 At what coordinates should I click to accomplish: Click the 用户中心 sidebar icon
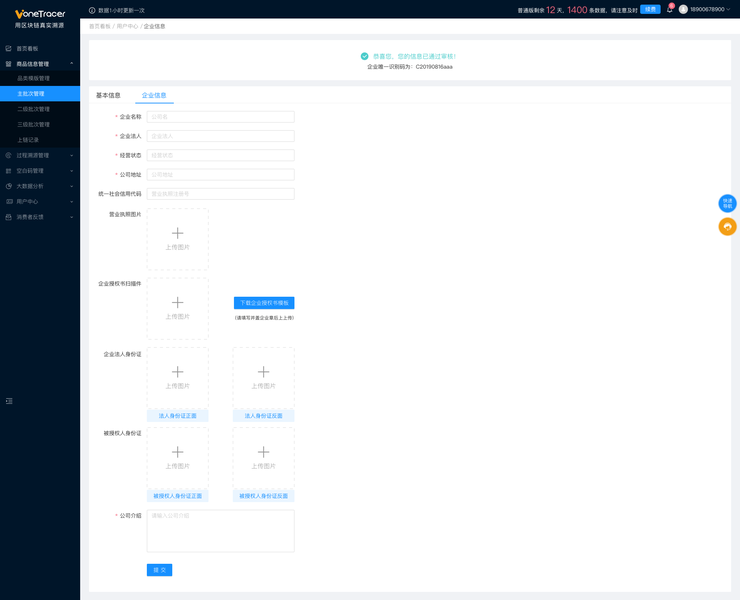point(8,202)
